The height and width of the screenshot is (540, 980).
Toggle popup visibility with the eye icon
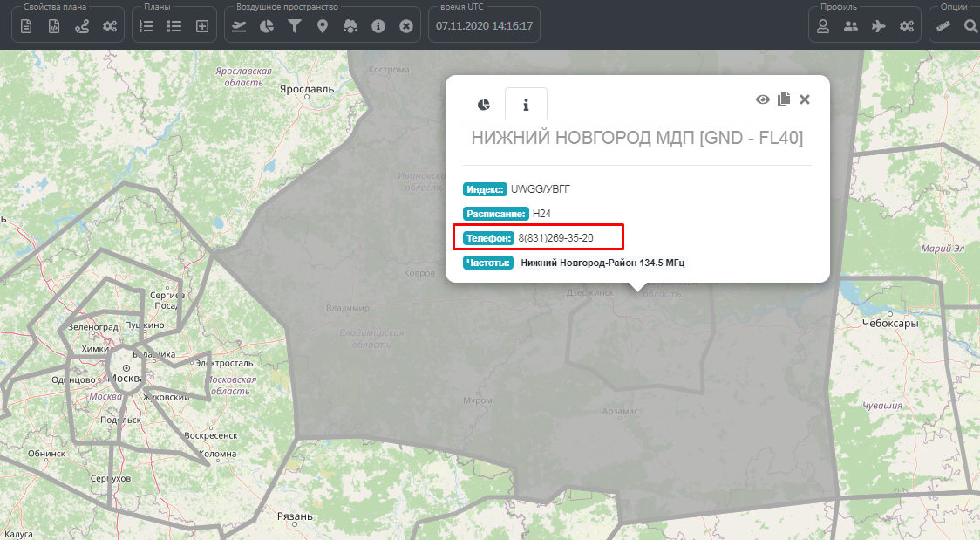[763, 99]
